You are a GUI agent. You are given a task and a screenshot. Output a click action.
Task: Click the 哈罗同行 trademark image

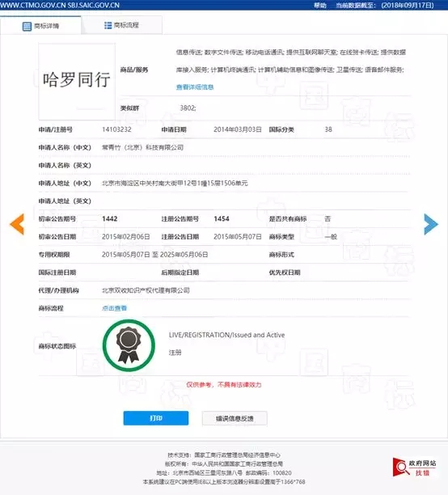(x=77, y=82)
